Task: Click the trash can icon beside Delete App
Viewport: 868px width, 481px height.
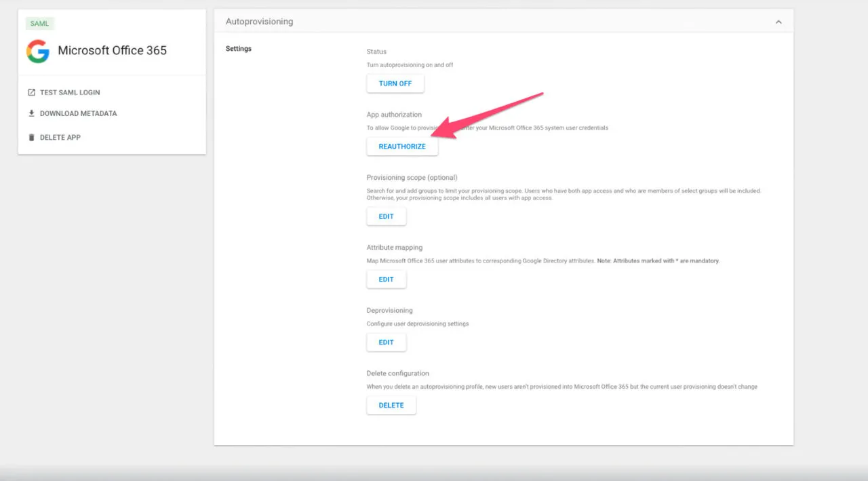Action: 31,137
